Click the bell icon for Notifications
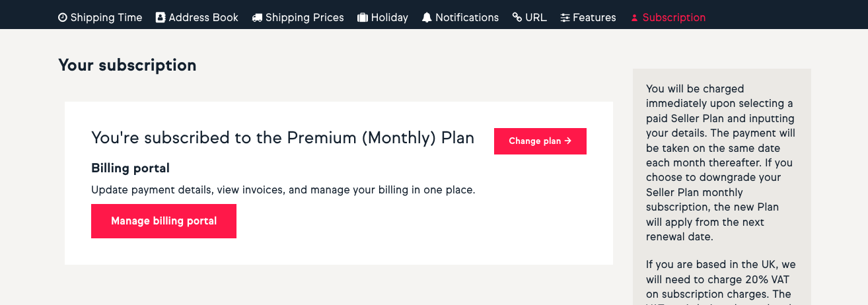 pyautogui.click(x=427, y=18)
